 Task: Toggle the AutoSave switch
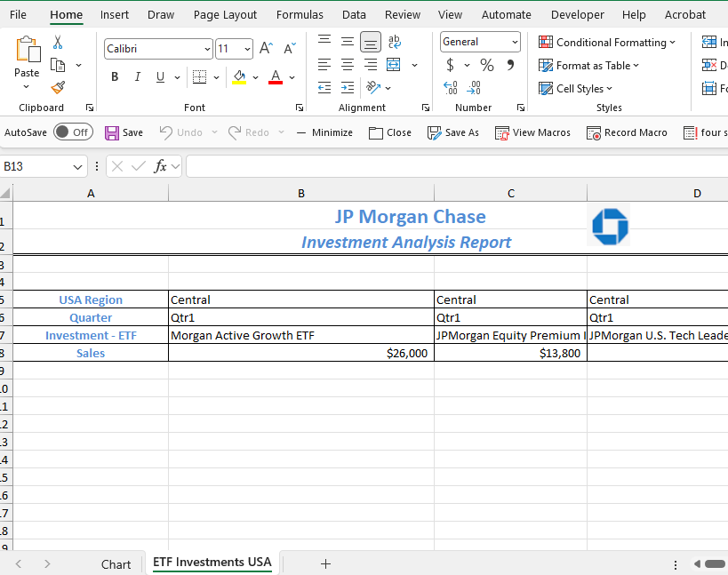(x=73, y=132)
